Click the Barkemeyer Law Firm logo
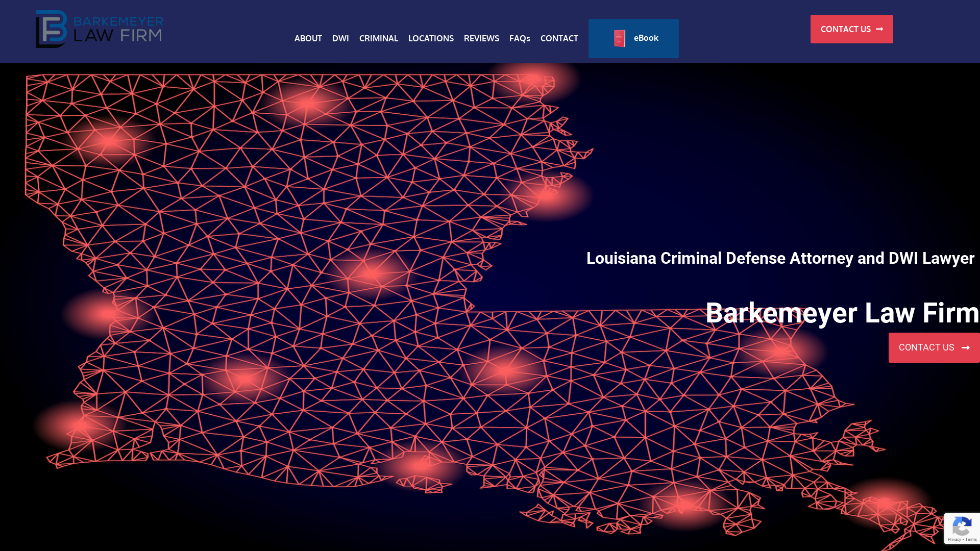The image size is (980, 551). point(100,29)
